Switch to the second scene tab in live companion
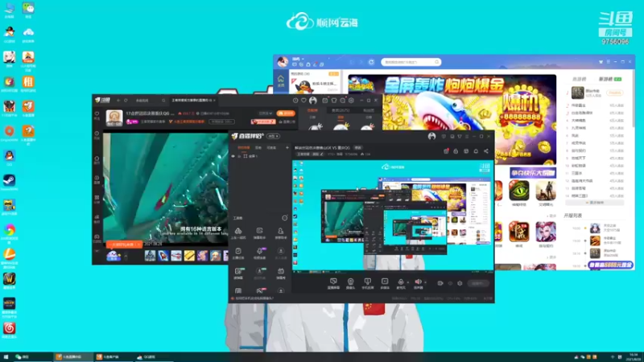Image resolution: width=644 pixels, height=362 pixels. [x=258, y=148]
